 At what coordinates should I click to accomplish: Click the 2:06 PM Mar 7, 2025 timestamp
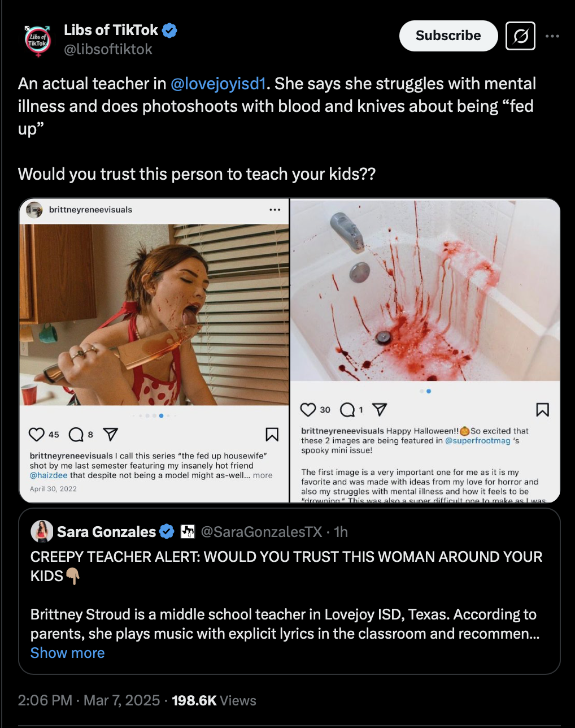pyautogui.click(x=89, y=701)
